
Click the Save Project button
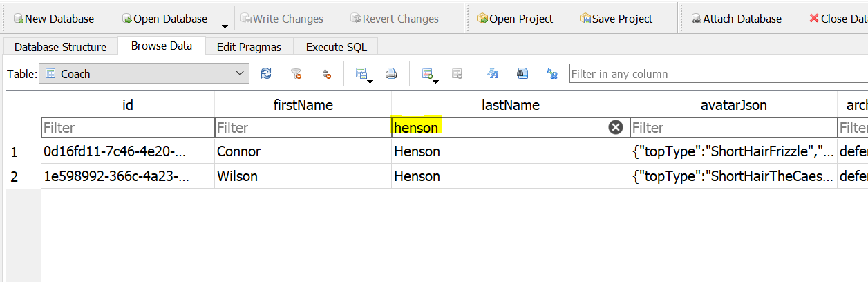coord(616,19)
